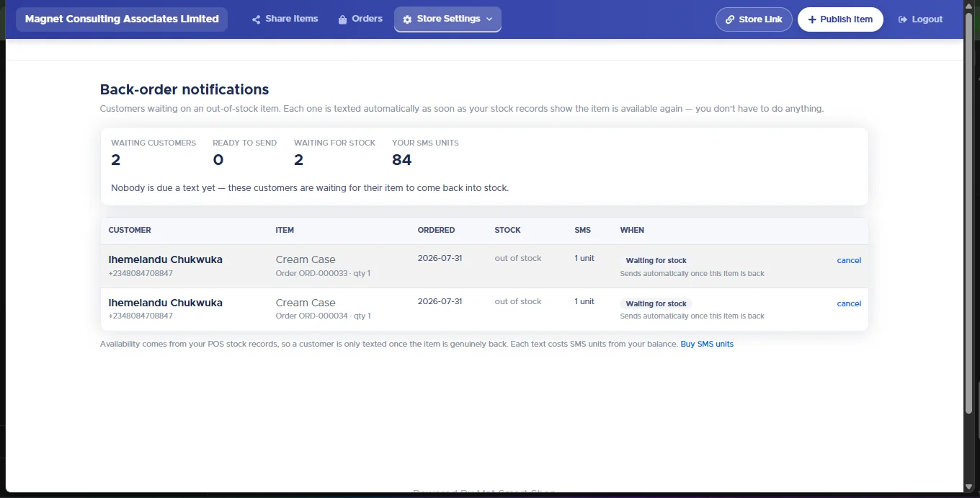Click the share icon beside Share Items
Screen dimensions: 980x498
click(256, 19)
